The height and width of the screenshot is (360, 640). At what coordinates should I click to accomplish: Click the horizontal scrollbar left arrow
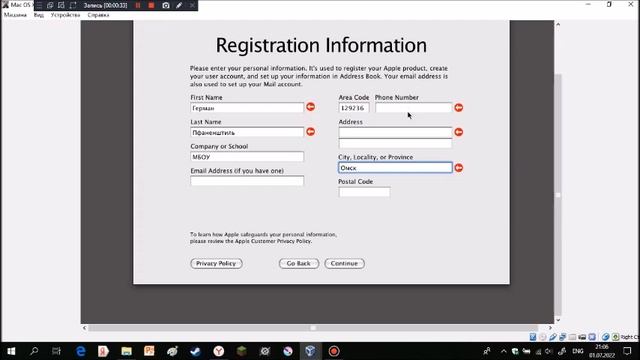pyautogui.click(x=84, y=328)
